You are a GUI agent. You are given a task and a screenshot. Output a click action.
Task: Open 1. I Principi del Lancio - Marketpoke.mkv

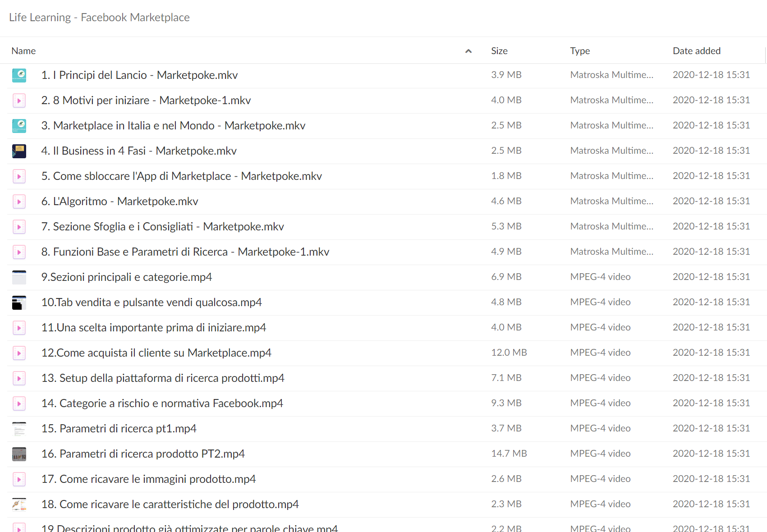coord(139,75)
